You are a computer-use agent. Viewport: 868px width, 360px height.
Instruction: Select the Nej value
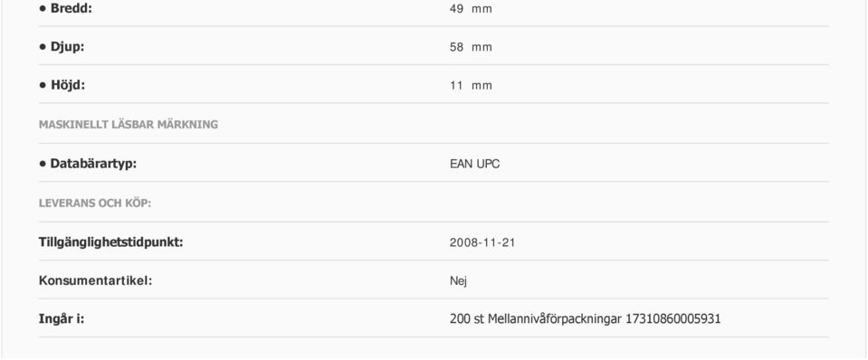tap(458, 281)
